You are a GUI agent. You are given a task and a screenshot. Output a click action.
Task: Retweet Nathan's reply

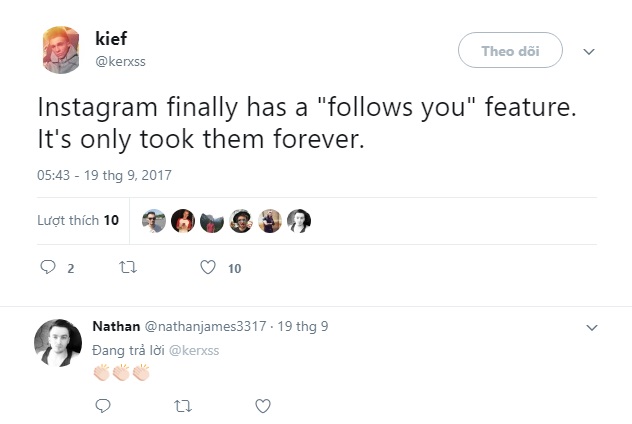[182, 406]
